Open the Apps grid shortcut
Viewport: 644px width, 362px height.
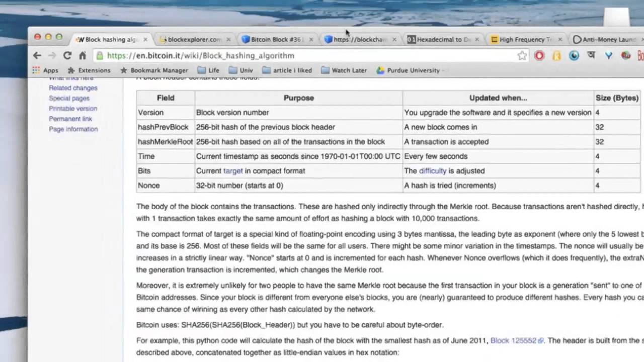(45, 70)
